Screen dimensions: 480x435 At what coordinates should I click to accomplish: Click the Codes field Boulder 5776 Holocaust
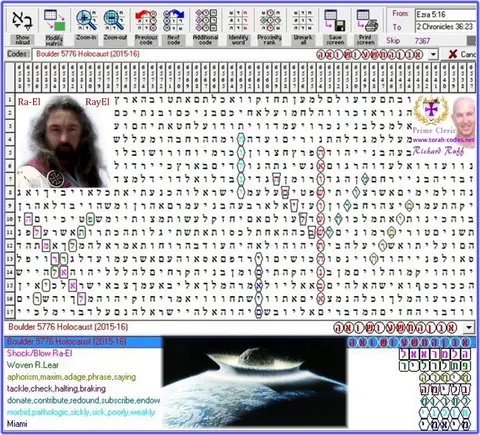[x=229, y=54]
